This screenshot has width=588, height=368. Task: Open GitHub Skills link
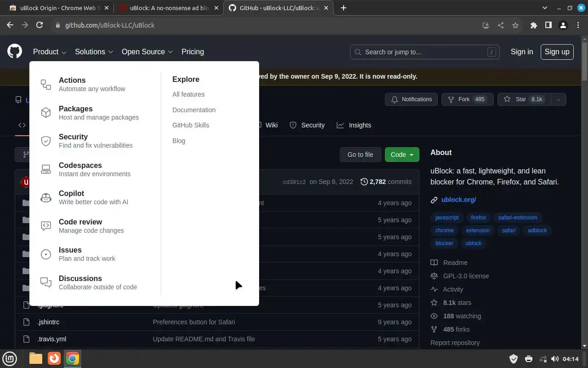191,125
